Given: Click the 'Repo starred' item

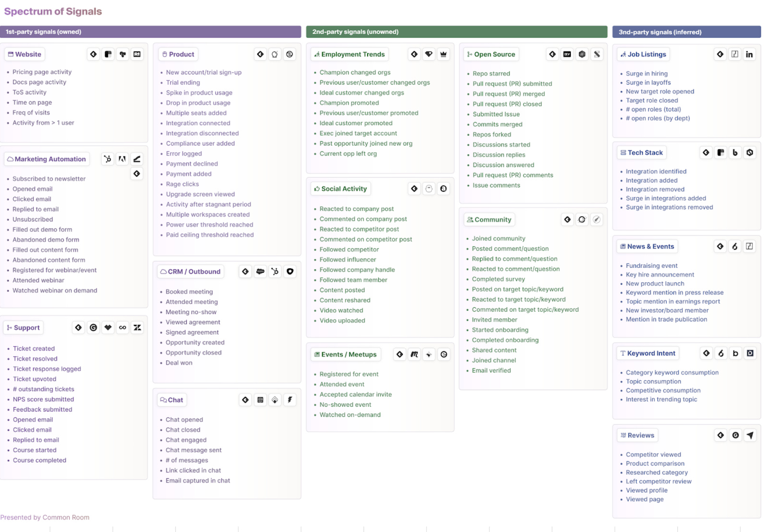Looking at the screenshot, I should pyautogui.click(x=492, y=73).
